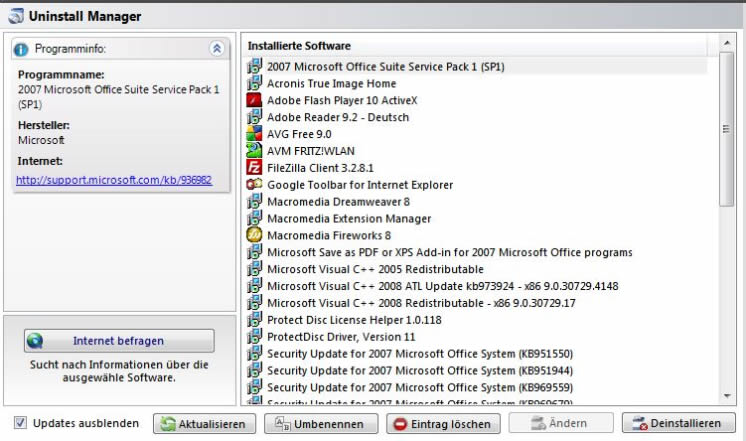Click the Programminfo info icon
Screen dimensions: 746x441
pos(21,49)
